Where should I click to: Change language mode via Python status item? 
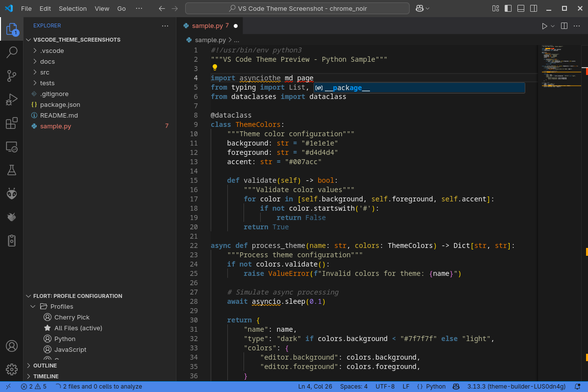pos(431,387)
